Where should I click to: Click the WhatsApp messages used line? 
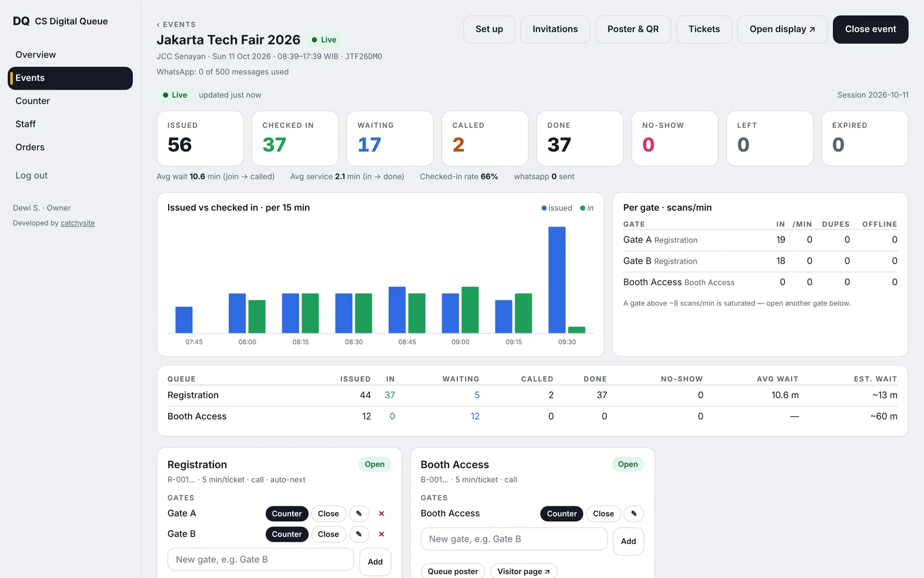tap(222, 72)
